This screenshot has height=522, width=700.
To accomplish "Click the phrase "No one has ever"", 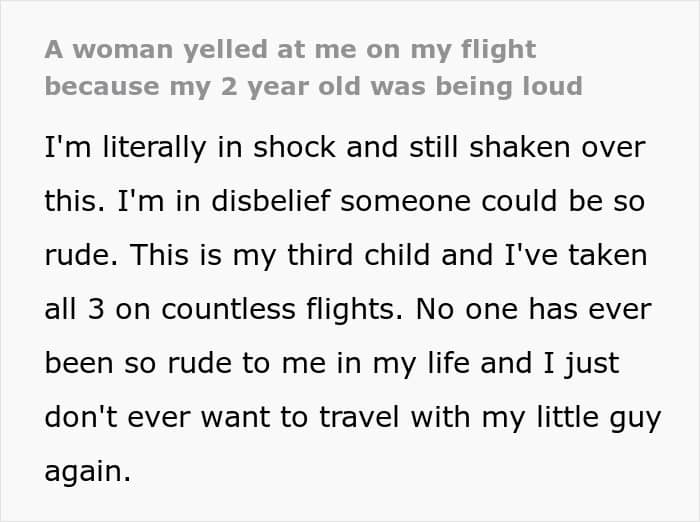I will tap(533, 309).
